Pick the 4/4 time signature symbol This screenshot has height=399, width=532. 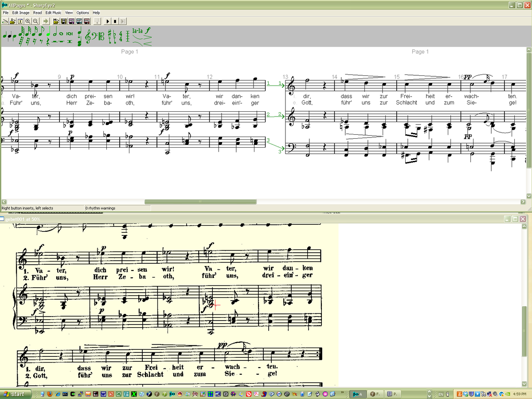pos(121,36)
